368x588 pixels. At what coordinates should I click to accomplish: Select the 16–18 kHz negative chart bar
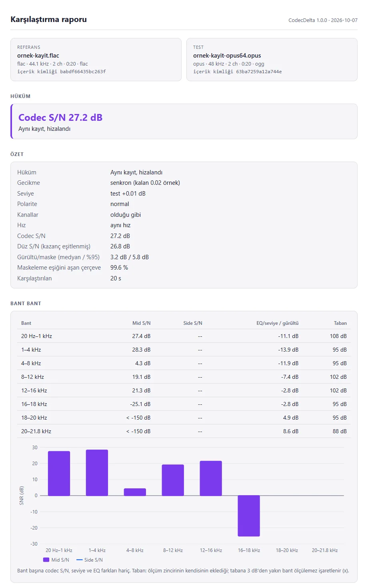(x=249, y=516)
